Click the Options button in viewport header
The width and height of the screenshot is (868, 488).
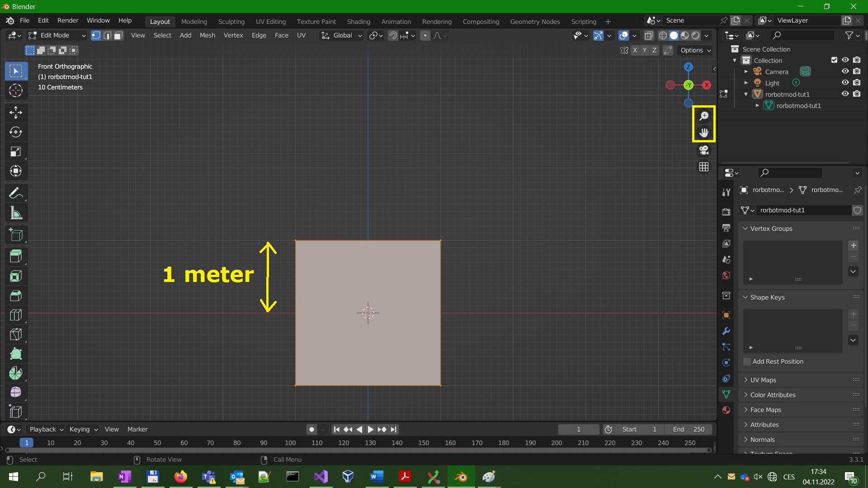click(694, 50)
